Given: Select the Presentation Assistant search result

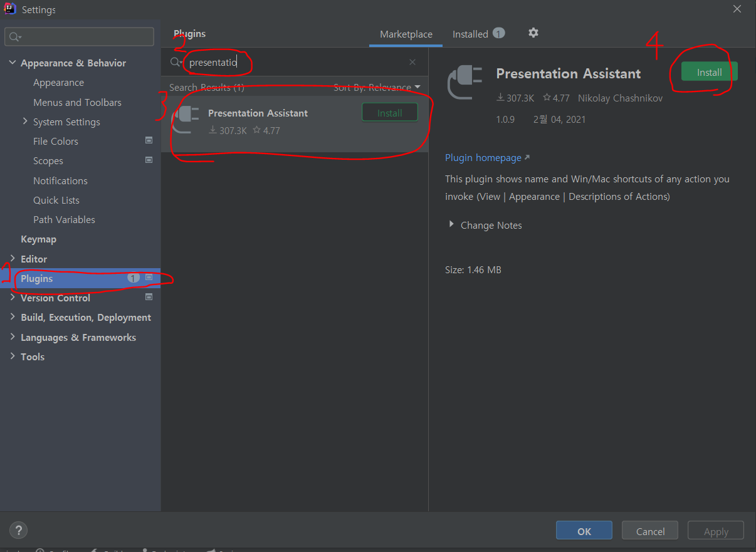Looking at the screenshot, I should [295, 123].
